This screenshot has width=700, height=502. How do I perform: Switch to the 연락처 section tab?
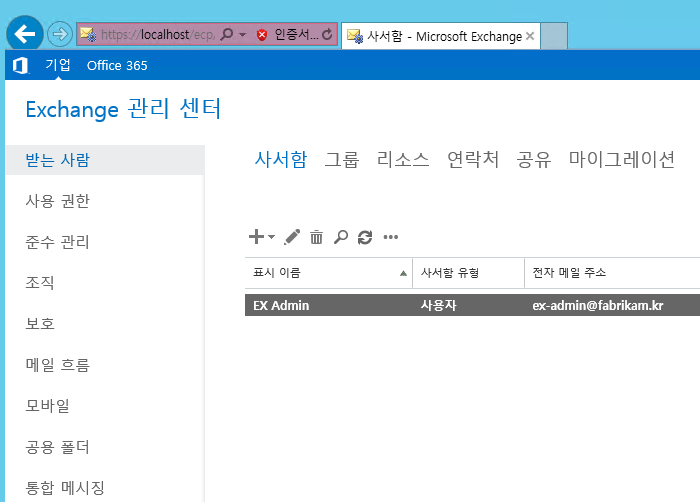tap(473, 159)
